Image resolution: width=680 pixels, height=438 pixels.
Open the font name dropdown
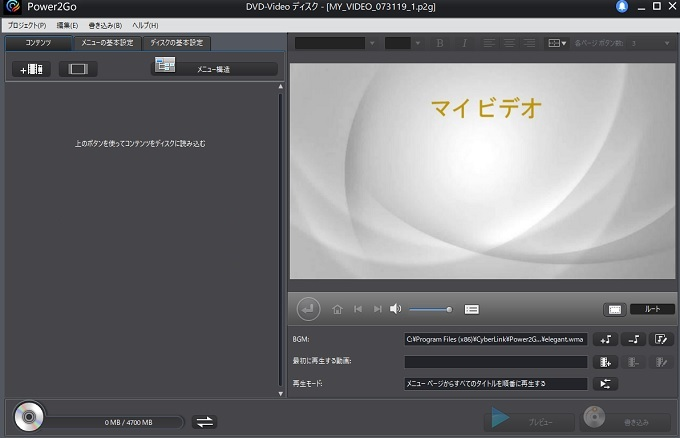pyautogui.click(x=335, y=43)
